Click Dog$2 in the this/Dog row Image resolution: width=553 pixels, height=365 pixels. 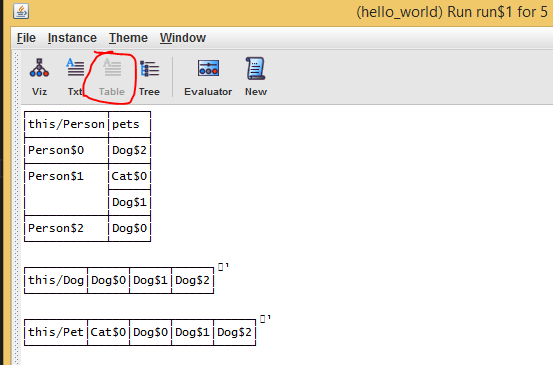tap(193, 280)
